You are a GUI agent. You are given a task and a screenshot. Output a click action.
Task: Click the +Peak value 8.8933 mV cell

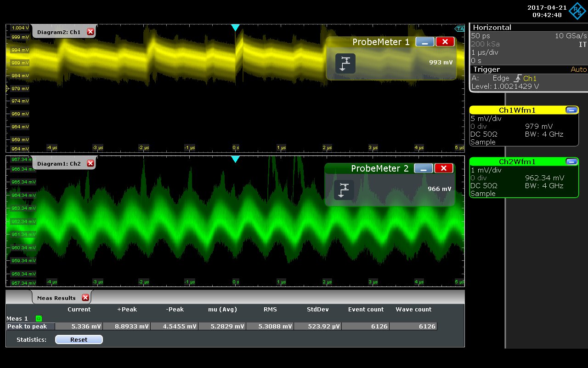(x=126, y=327)
